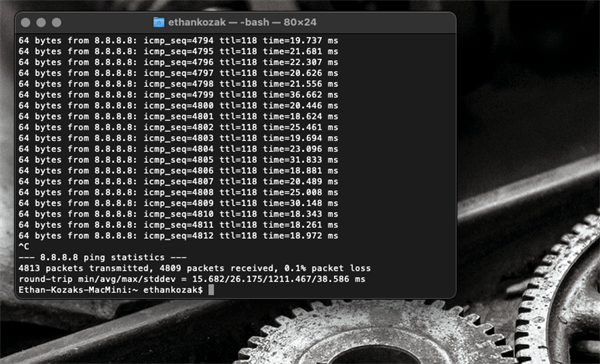Click the terminal window title ethankozak — -bash — 80×24
Viewport: 600px width, 364px height.
(242, 22)
